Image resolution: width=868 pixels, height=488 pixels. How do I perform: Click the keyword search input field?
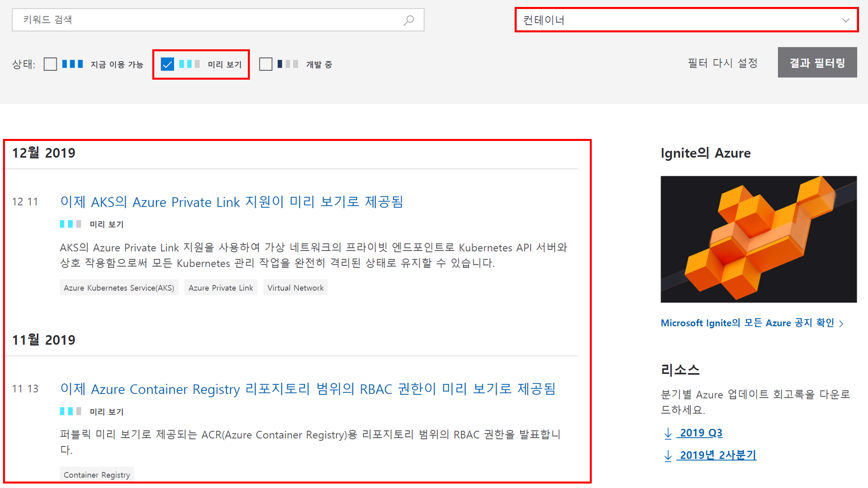(218, 20)
